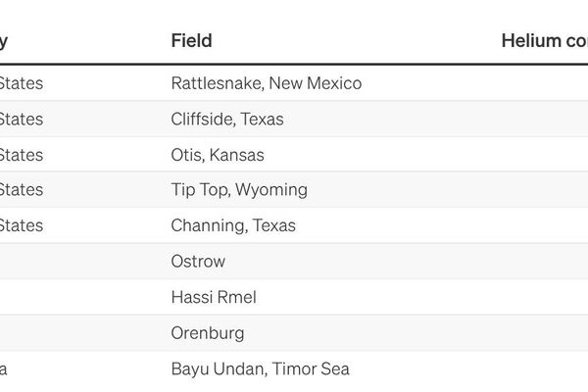Select the Hassi Rmel cell
This screenshot has height=392, width=588.
click(213, 297)
